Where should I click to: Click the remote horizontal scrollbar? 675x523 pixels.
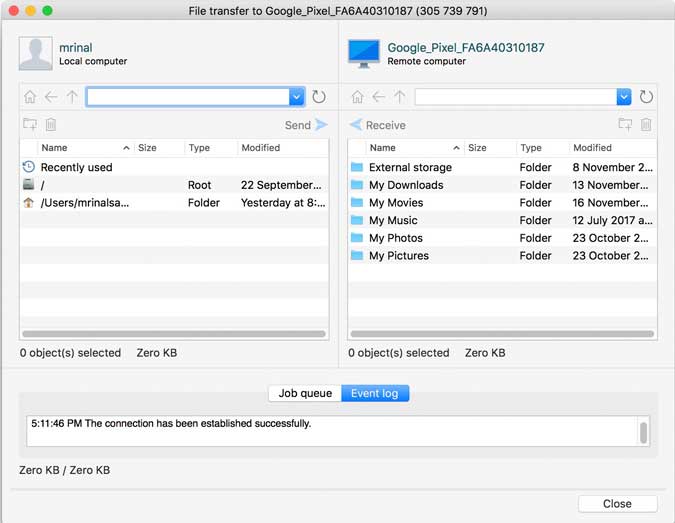click(x=502, y=334)
